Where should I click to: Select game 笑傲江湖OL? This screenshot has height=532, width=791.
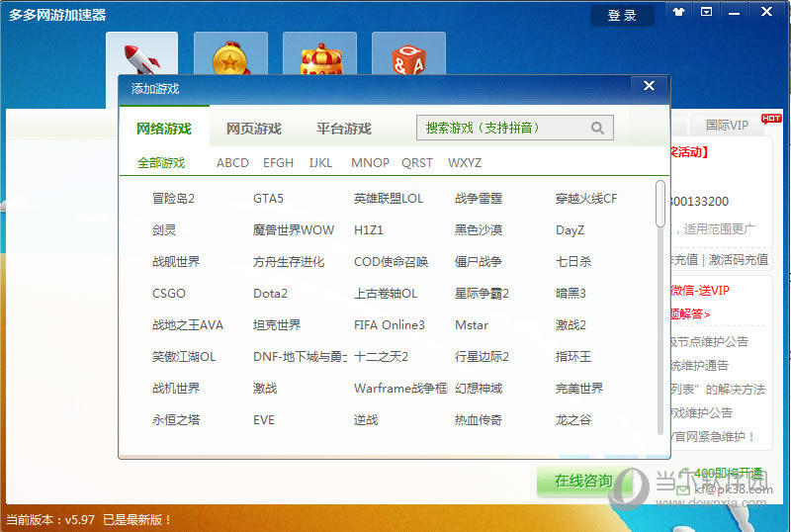pos(184,357)
